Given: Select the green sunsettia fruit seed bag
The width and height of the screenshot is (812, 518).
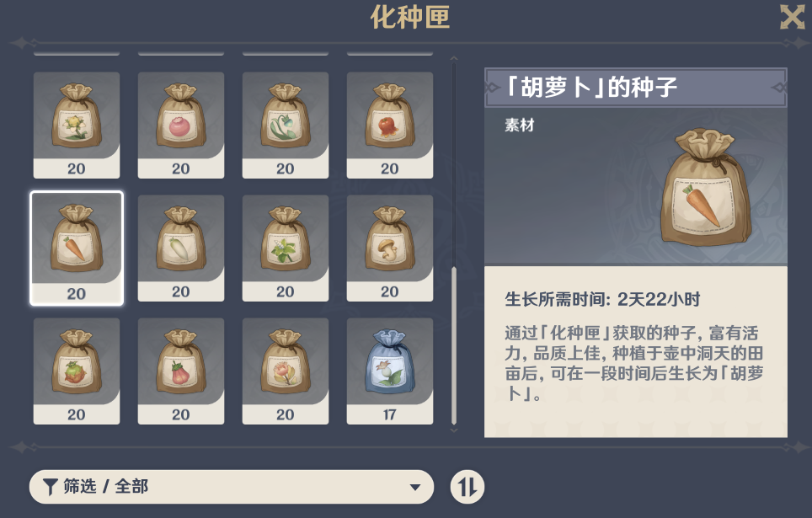Looking at the screenshot, I should coord(77,371).
